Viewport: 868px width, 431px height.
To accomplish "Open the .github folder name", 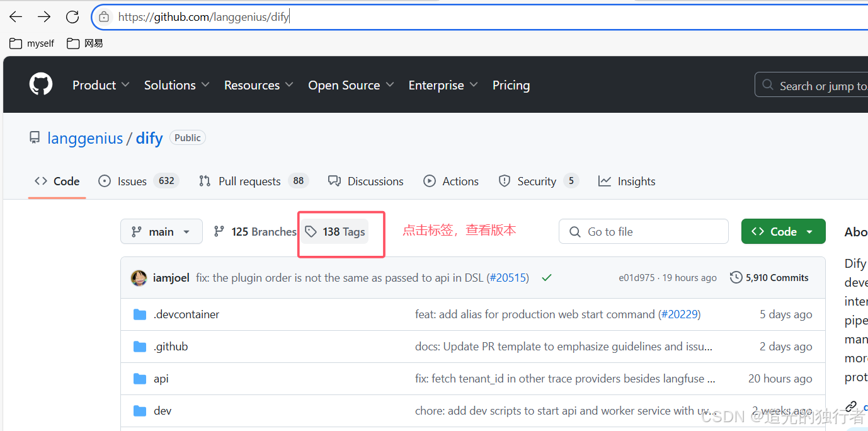I will 171,347.
